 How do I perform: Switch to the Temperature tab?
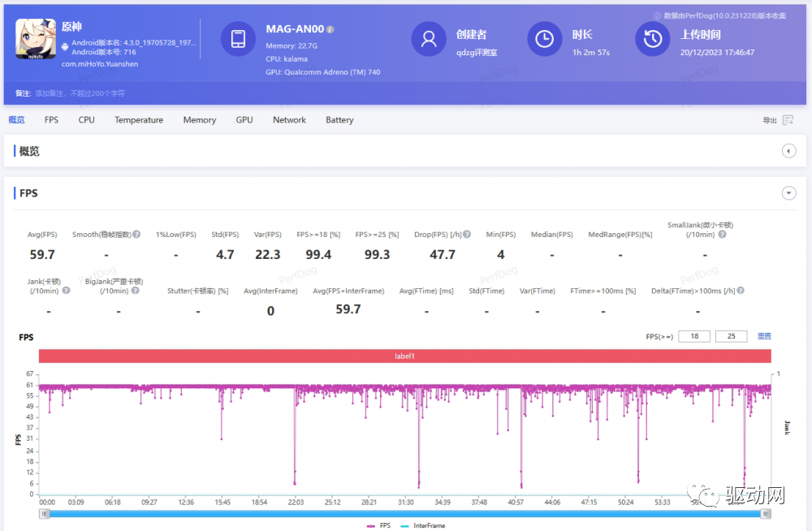pyautogui.click(x=139, y=120)
